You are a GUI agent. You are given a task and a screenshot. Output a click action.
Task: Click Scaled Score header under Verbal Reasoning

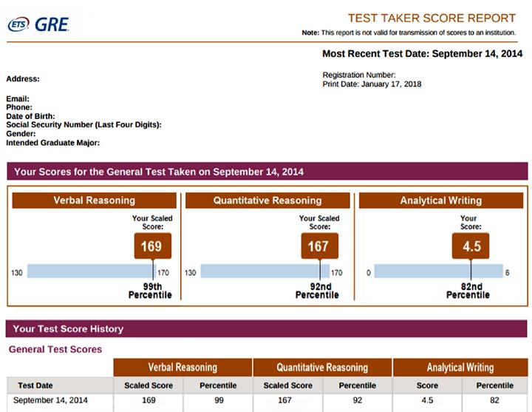tap(149, 385)
